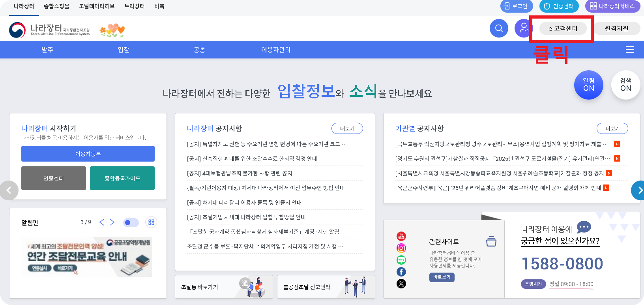Click the 3 / 9 banner counter

coord(86,222)
